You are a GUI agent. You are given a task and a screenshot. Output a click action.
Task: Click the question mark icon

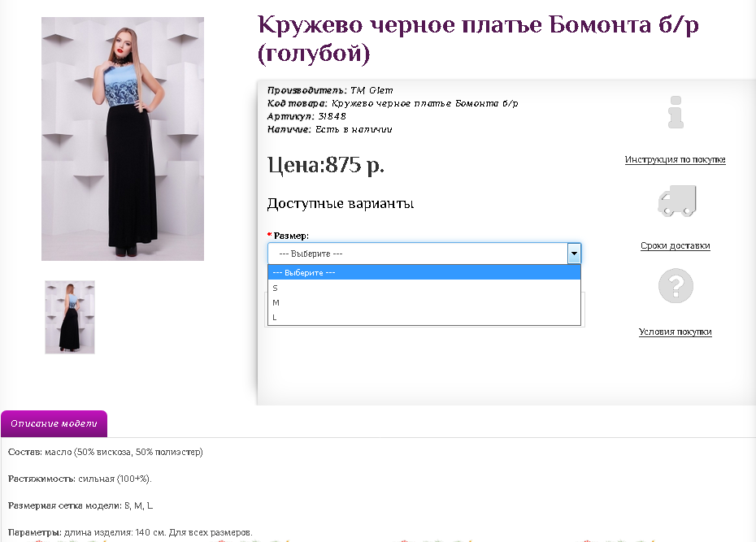click(676, 286)
